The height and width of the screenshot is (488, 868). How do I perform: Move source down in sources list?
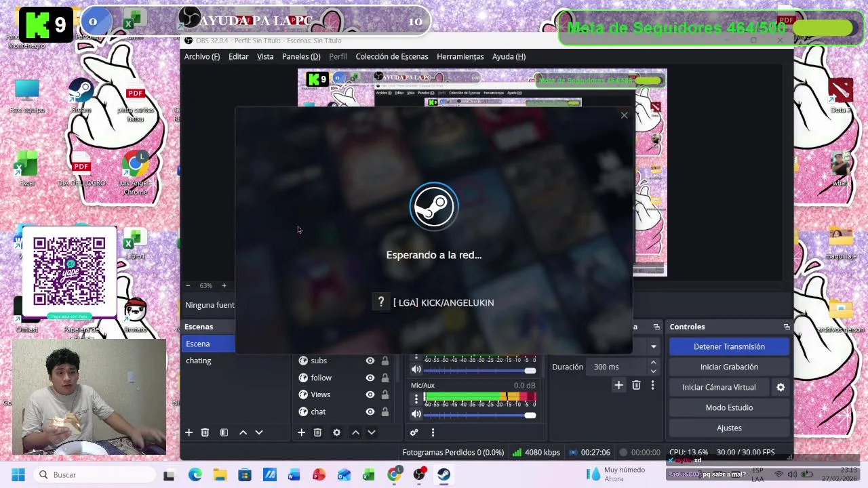(x=371, y=432)
